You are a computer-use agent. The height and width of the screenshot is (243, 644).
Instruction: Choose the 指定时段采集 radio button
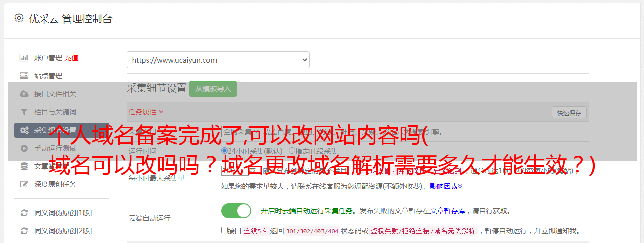tap(292, 151)
